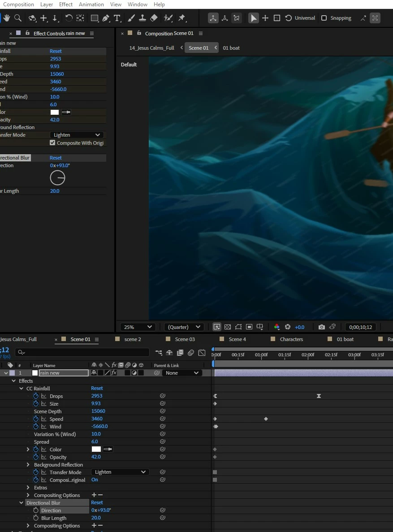Open the grid and guide options icon

(260, 327)
